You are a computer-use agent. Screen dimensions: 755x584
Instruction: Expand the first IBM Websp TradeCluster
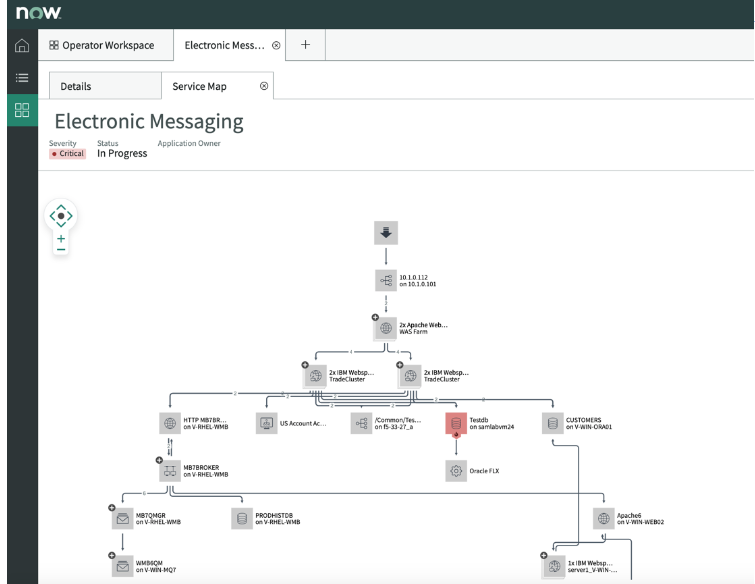(x=305, y=365)
